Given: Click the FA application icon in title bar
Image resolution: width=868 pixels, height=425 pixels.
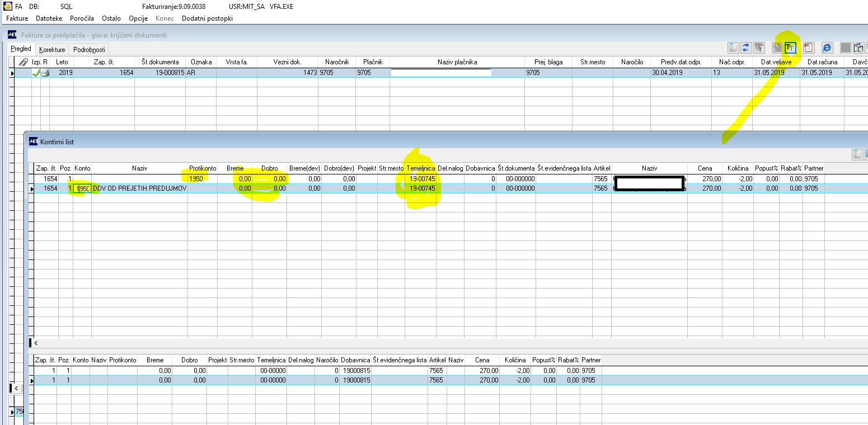Looking at the screenshot, I should [x=8, y=7].
